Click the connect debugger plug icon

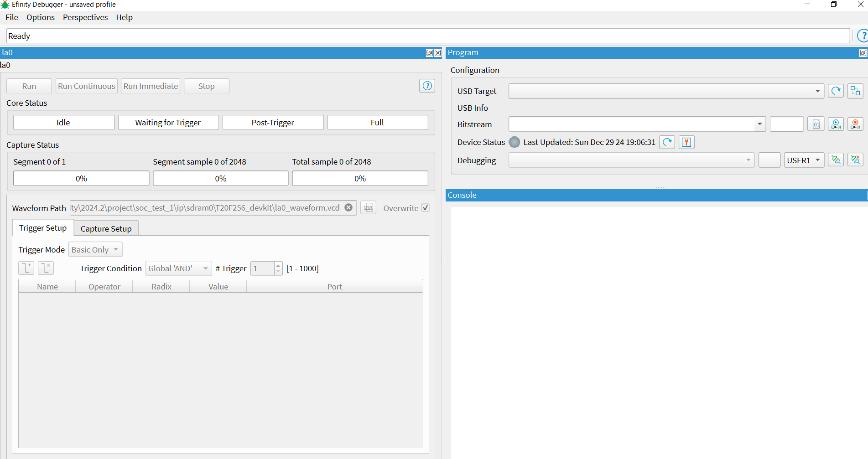coord(836,160)
